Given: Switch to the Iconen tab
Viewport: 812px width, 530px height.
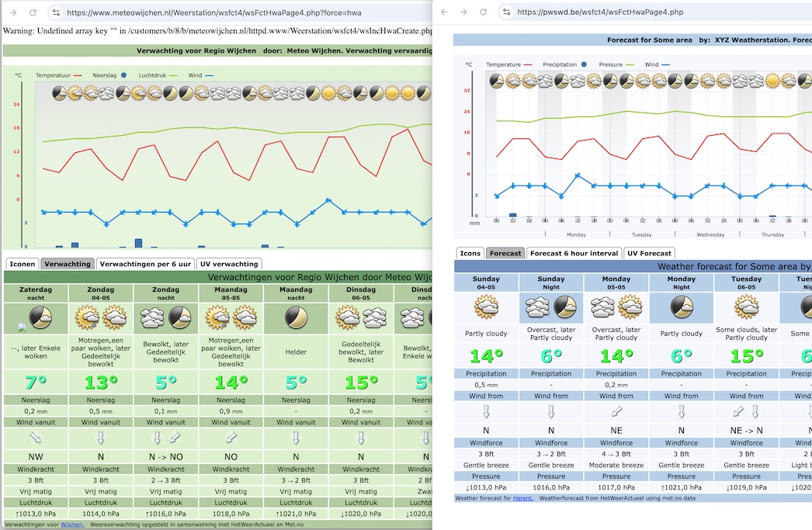Looking at the screenshot, I should pyautogui.click(x=23, y=264).
